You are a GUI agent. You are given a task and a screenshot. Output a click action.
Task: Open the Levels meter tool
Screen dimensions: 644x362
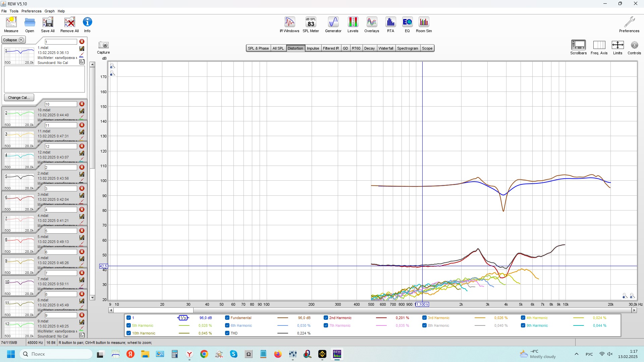(353, 24)
